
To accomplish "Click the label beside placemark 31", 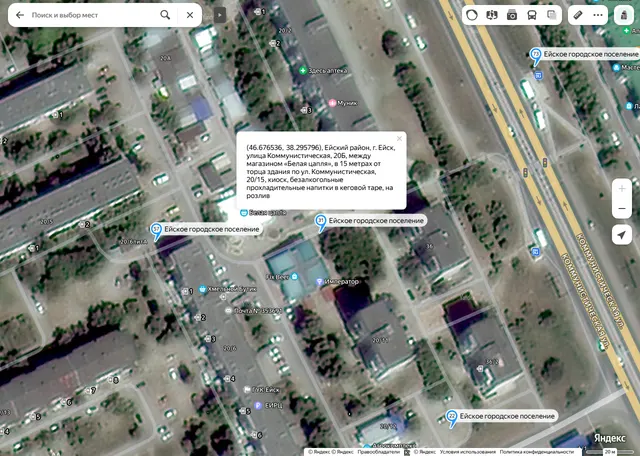I will (376, 221).
